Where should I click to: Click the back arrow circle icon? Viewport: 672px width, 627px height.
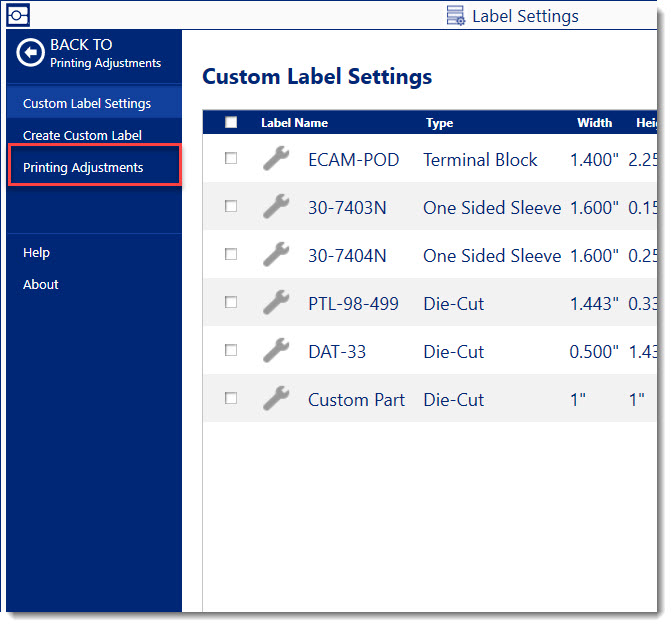(30, 54)
